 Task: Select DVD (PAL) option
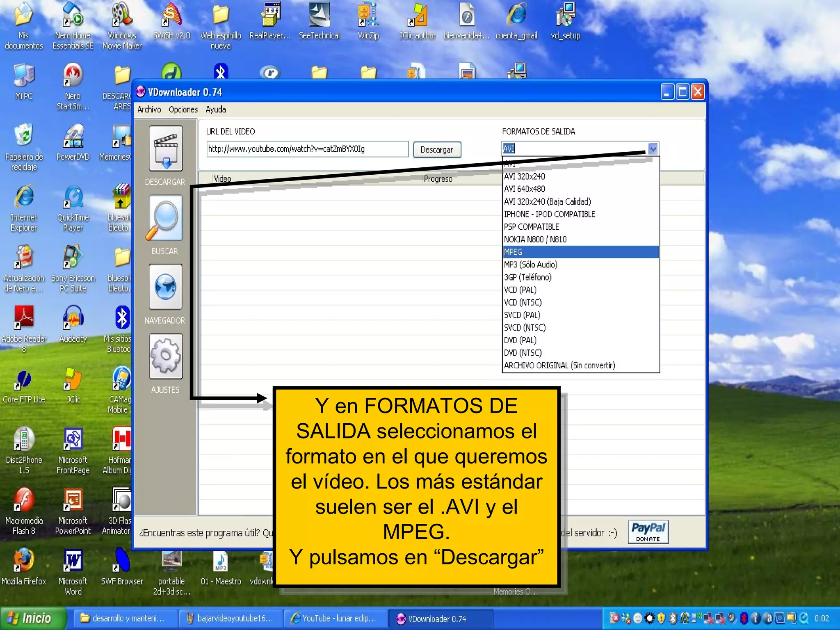581,340
